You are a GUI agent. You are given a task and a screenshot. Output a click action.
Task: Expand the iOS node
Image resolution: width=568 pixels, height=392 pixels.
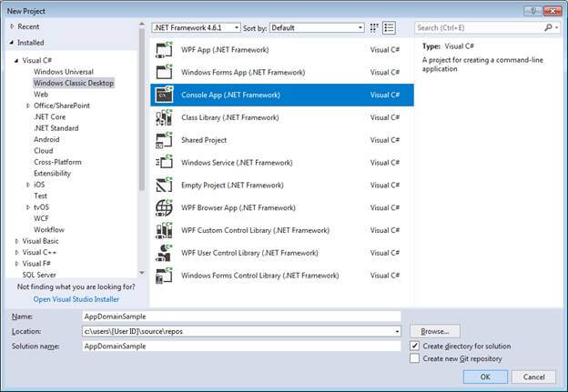[x=28, y=185]
